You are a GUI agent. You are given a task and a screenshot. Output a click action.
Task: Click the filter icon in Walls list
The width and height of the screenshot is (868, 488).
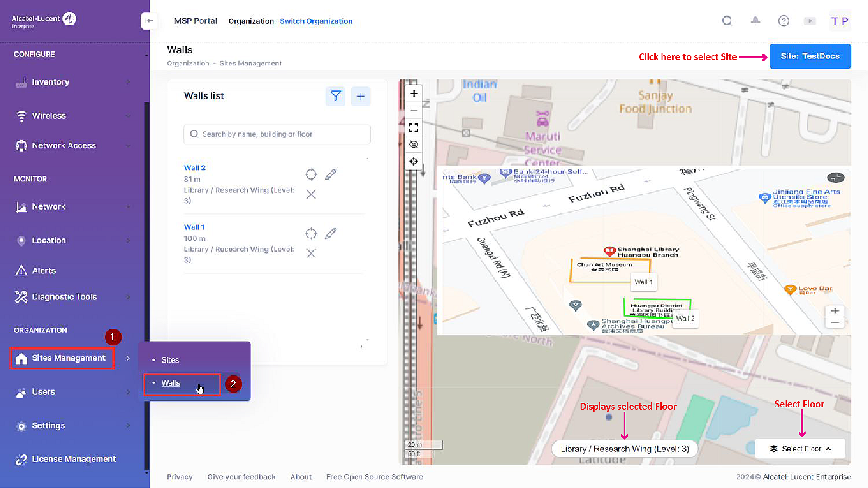336,96
